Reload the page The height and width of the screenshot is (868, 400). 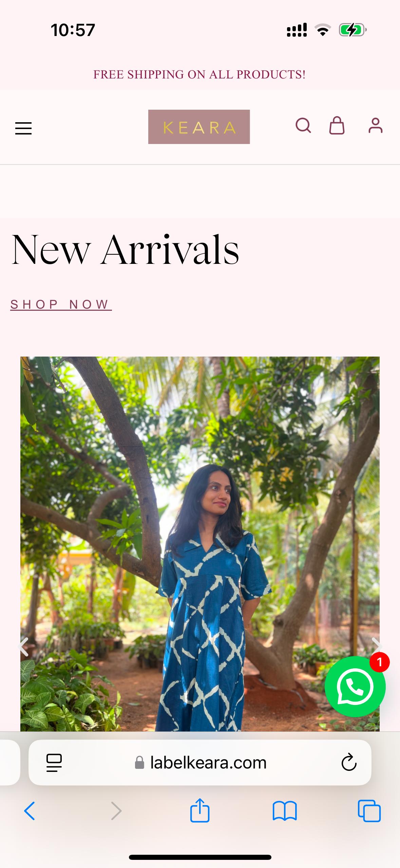349,763
